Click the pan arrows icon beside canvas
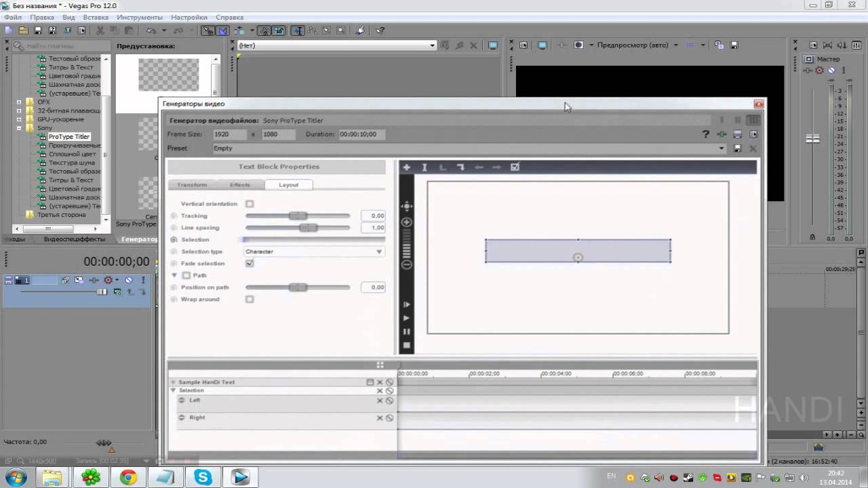Image resolution: width=868 pixels, height=488 pixels. pos(407,207)
